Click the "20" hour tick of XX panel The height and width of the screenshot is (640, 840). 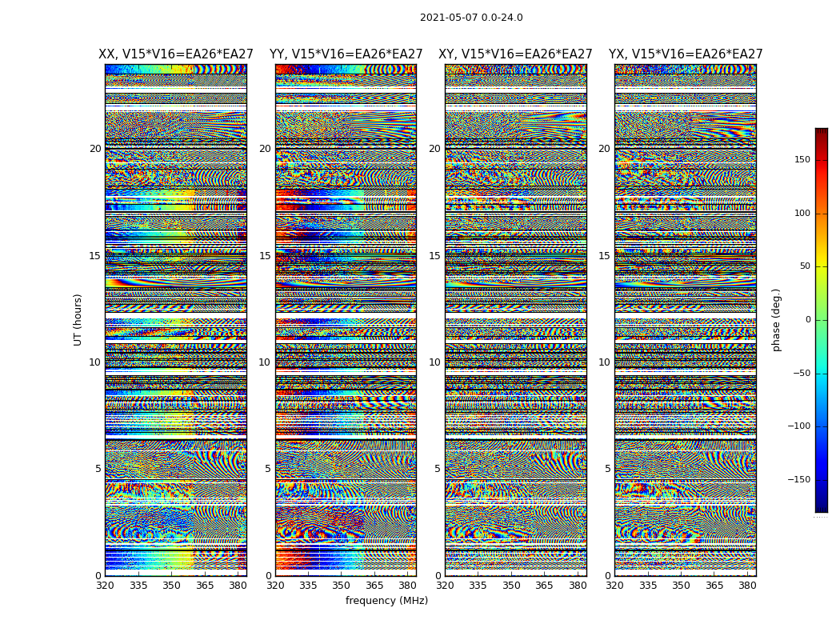[95, 149]
